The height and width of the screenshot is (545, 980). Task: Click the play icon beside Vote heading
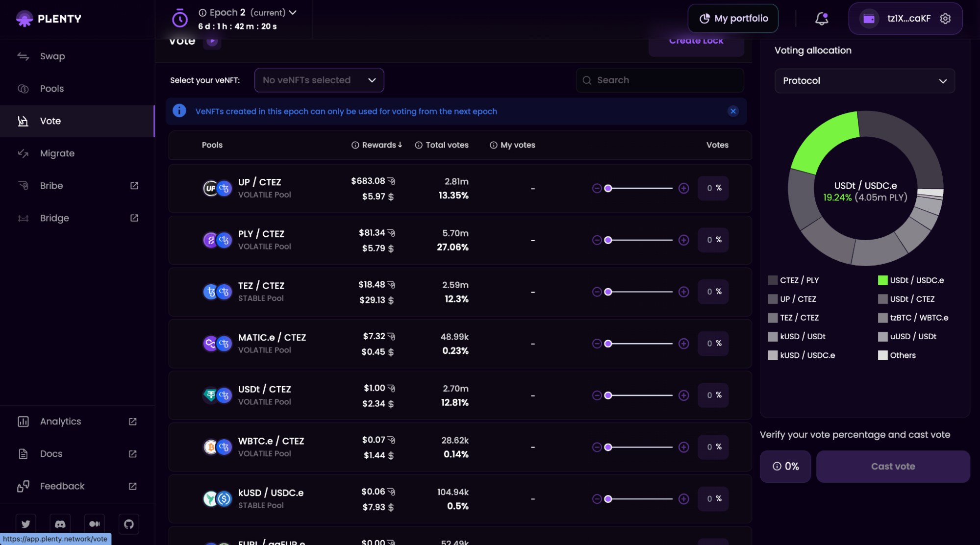point(212,41)
